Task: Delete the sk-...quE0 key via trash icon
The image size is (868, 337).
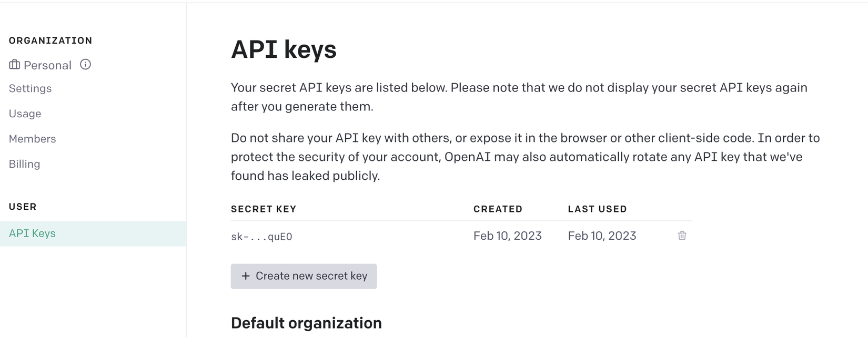Action: (x=682, y=236)
